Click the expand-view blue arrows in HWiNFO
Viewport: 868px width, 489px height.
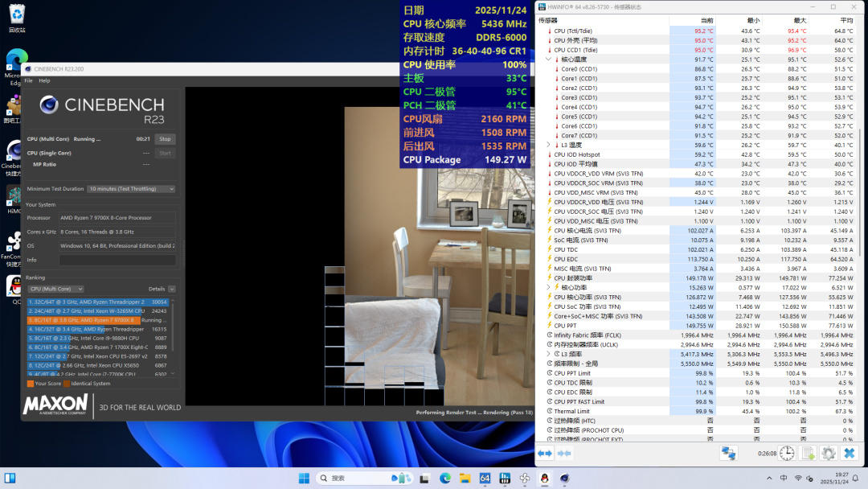[545, 453]
